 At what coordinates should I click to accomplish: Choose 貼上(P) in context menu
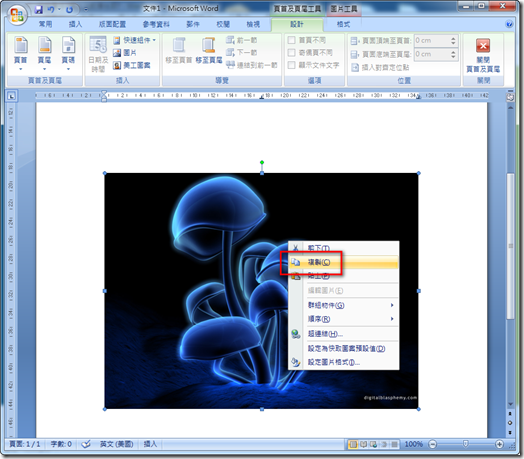[x=344, y=276]
